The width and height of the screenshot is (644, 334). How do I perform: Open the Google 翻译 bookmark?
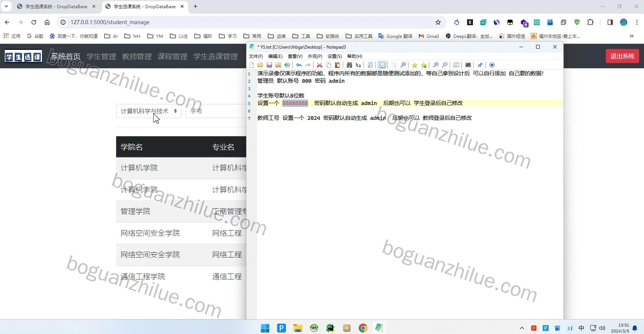(395, 36)
